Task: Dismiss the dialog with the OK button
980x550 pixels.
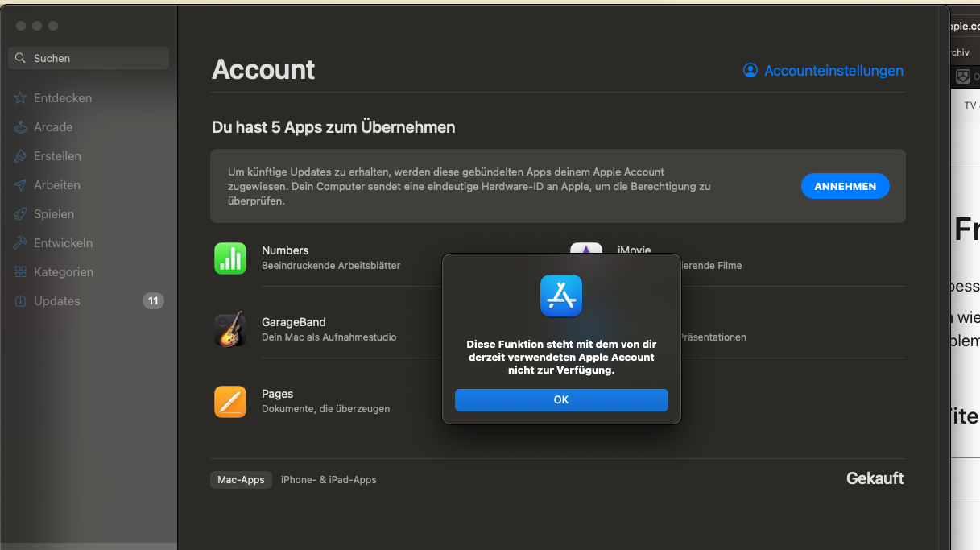Action: 561,400
